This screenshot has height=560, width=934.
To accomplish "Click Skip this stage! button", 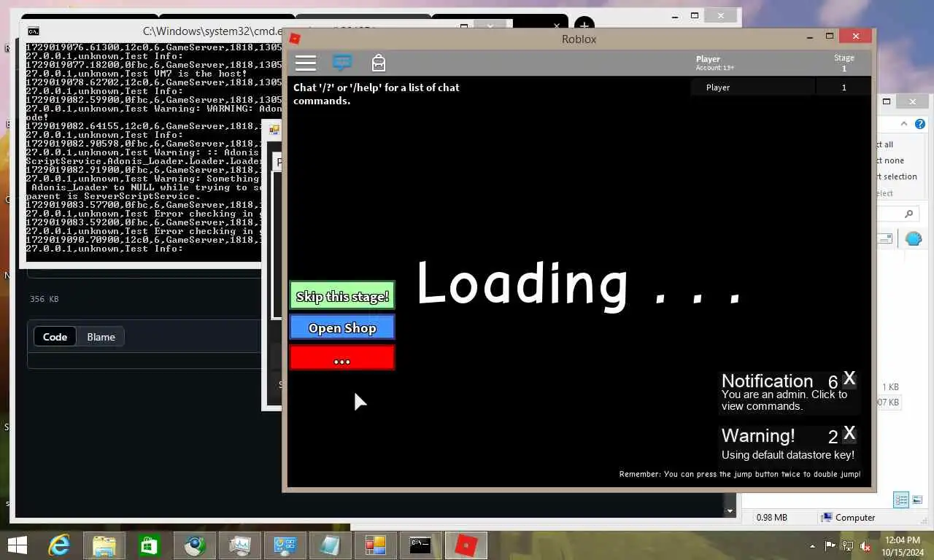I will (x=342, y=296).
